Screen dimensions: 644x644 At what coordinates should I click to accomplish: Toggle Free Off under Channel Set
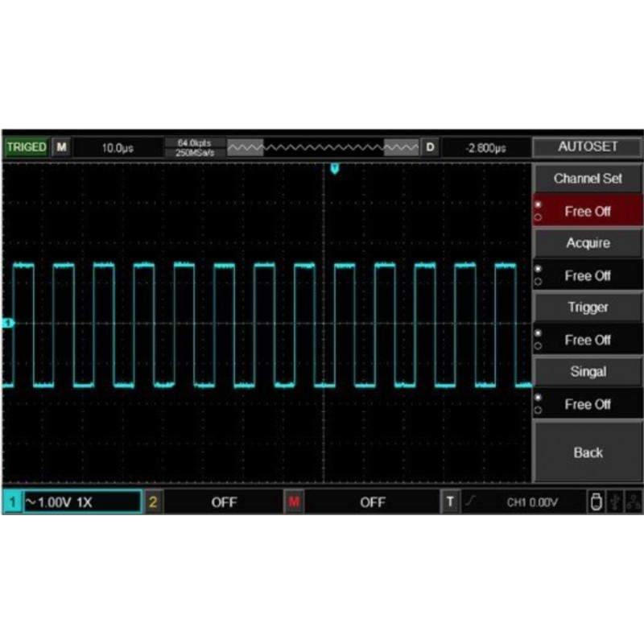click(x=588, y=212)
